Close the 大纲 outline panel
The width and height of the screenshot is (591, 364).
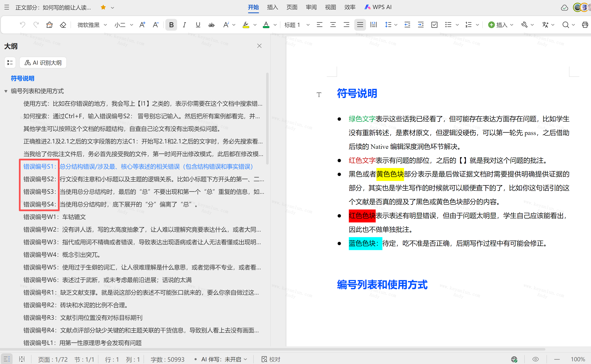click(259, 46)
